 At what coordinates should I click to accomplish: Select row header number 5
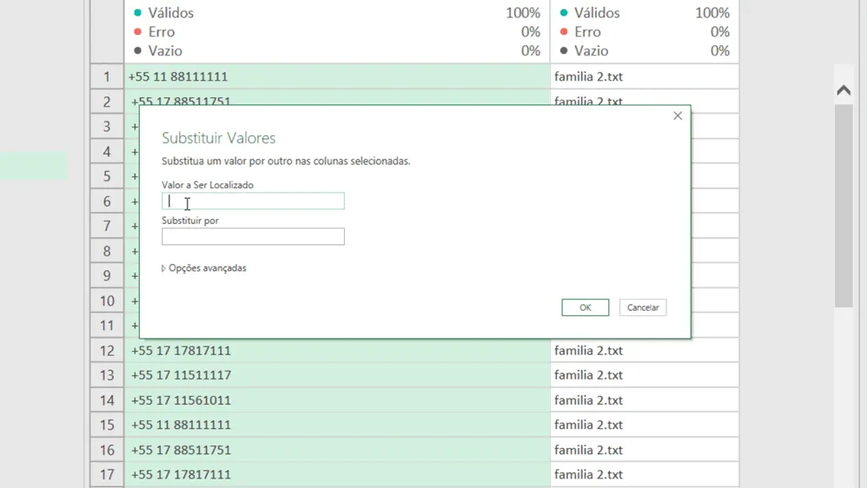pyautogui.click(x=107, y=176)
